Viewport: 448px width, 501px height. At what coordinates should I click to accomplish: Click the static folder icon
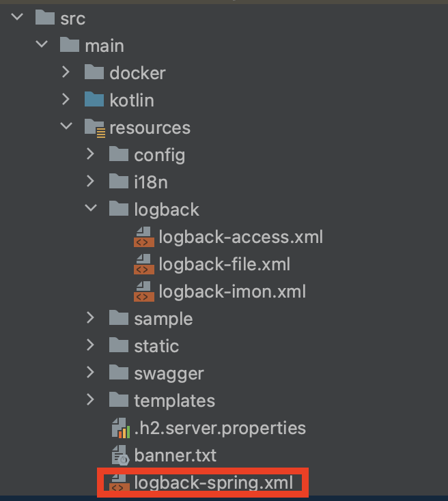(119, 345)
